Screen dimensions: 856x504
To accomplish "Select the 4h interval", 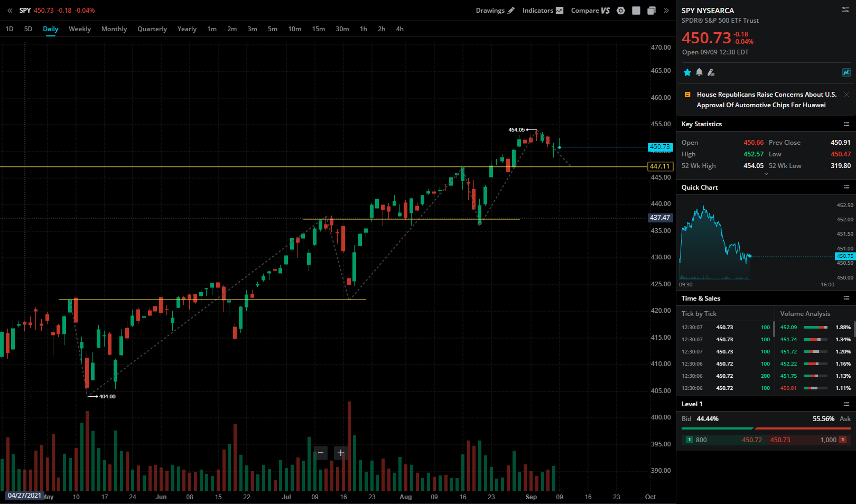I will click(400, 29).
